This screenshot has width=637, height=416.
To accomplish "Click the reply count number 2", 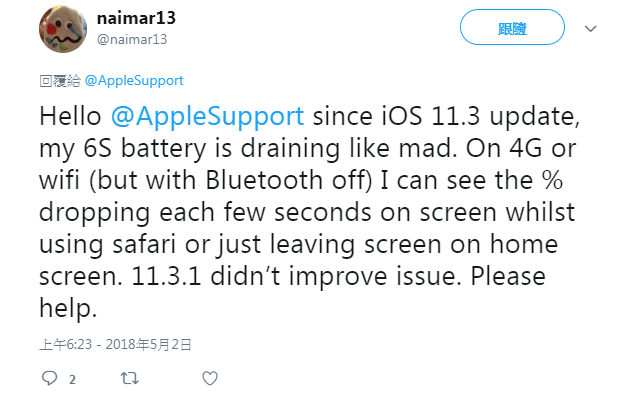I will coord(72,380).
